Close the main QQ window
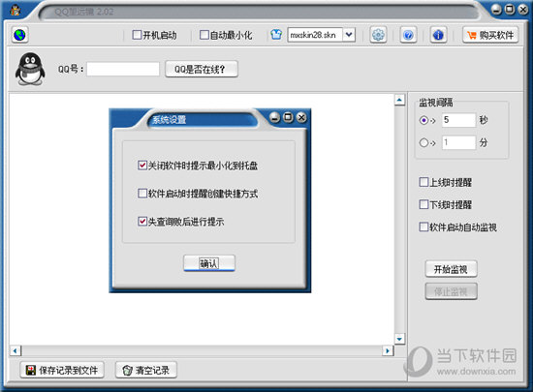Viewport: 533px width, 392px height. 522,10
